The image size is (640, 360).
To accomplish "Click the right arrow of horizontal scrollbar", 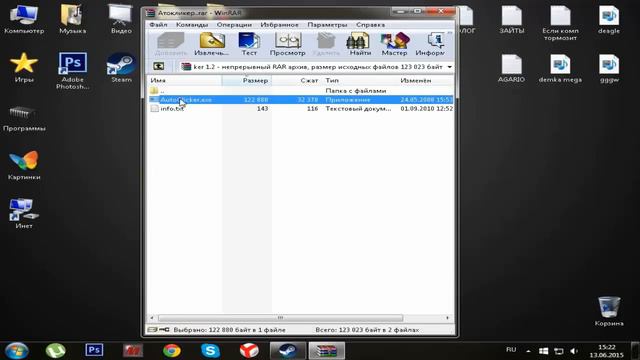I will 447,318.
